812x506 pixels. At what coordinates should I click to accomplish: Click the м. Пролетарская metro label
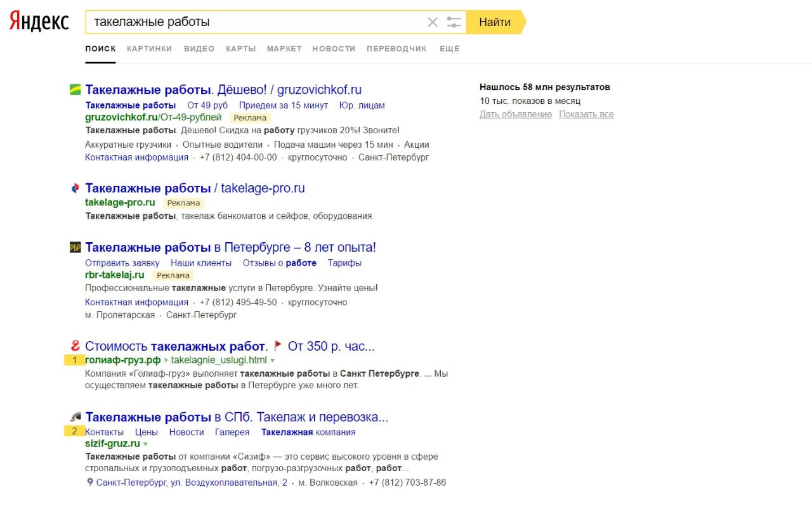[120, 315]
